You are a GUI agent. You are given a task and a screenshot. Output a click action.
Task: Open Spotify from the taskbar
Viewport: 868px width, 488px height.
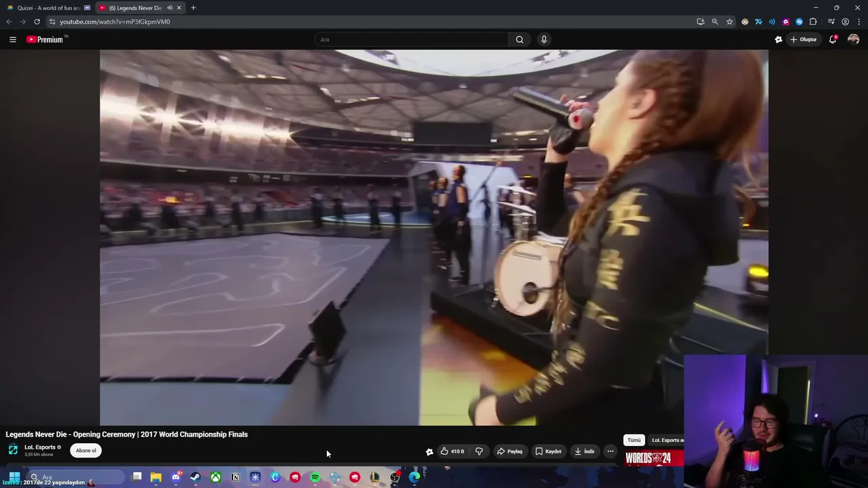pyautogui.click(x=315, y=477)
